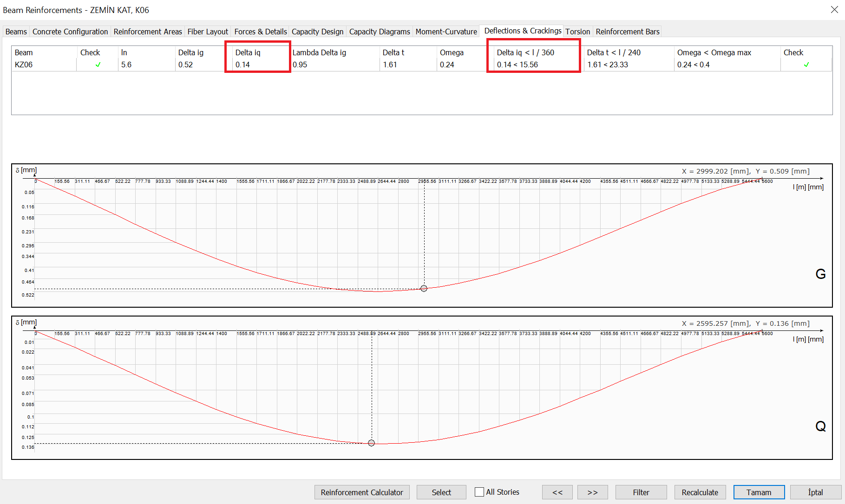The height and width of the screenshot is (504, 845).
Task: Enable the All Stories checkbox
Action: coord(478,492)
